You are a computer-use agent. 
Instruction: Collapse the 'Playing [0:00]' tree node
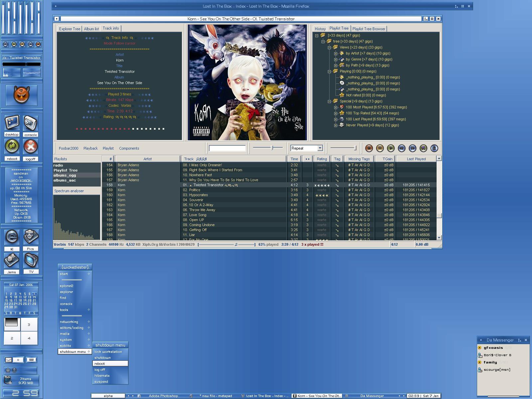[x=330, y=71]
